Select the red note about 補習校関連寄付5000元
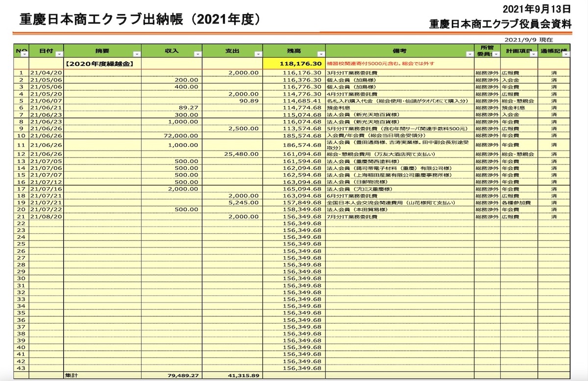588x381 pixels. (x=399, y=64)
